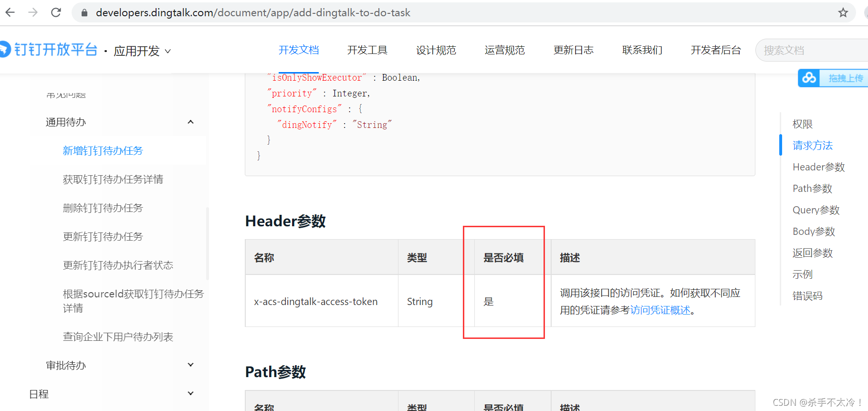Click the "priority" : Integer code line

point(318,93)
